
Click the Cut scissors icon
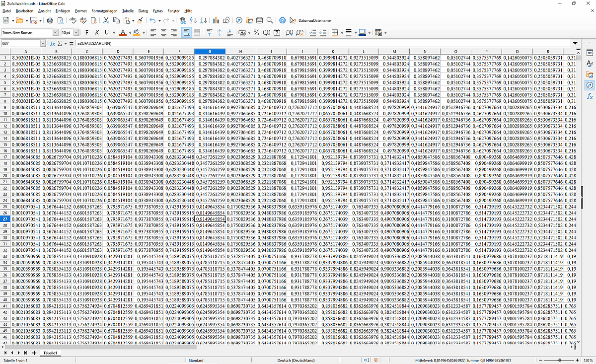[x=106, y=20]
